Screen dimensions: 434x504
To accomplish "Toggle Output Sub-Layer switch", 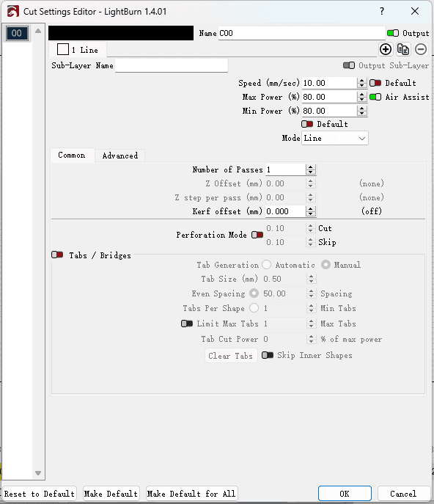I will click(349, 65).
